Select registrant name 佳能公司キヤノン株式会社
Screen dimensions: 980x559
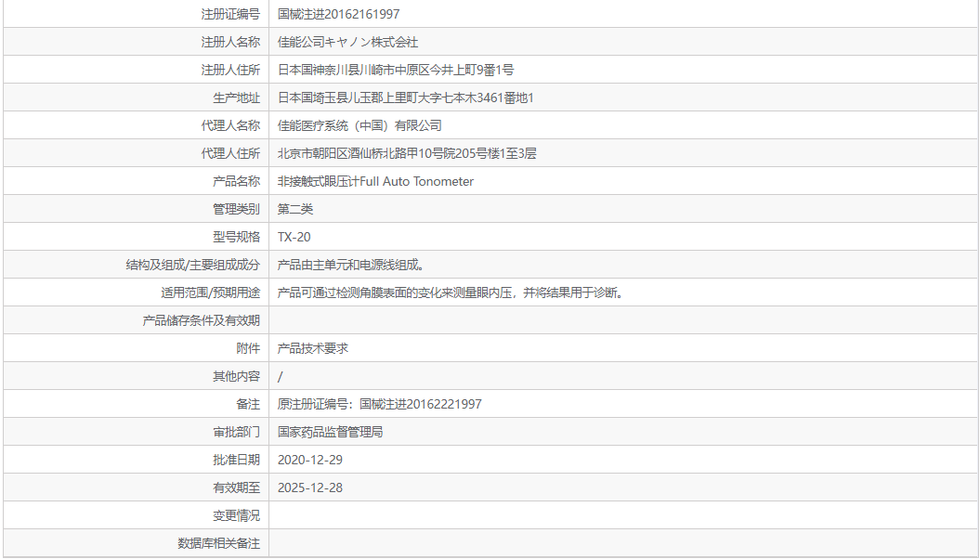tap(347, 42)
